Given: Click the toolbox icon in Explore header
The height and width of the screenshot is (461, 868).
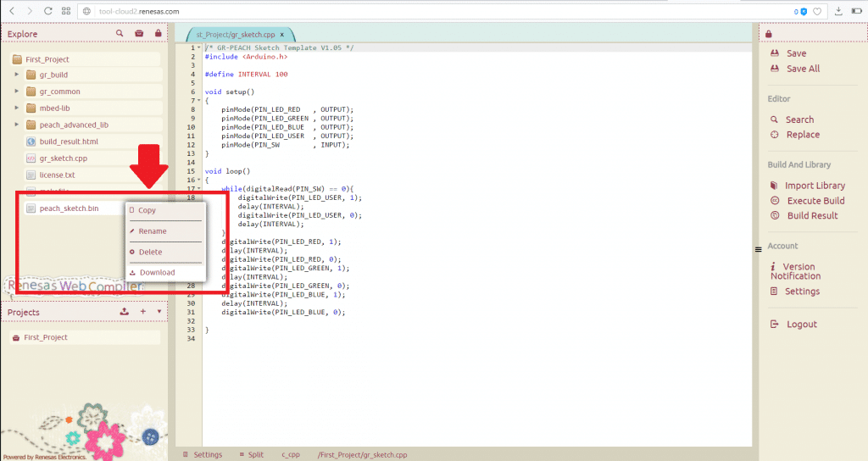Looking at the screenshot, I should coord(139,34).
